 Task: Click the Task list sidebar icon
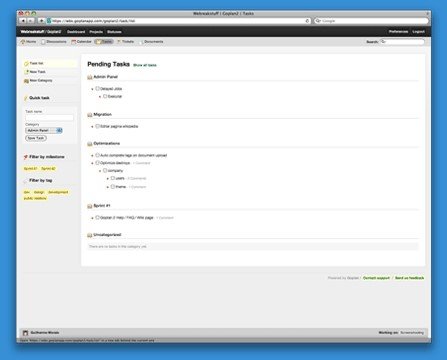pyautogui.click(x=26, y=63)
